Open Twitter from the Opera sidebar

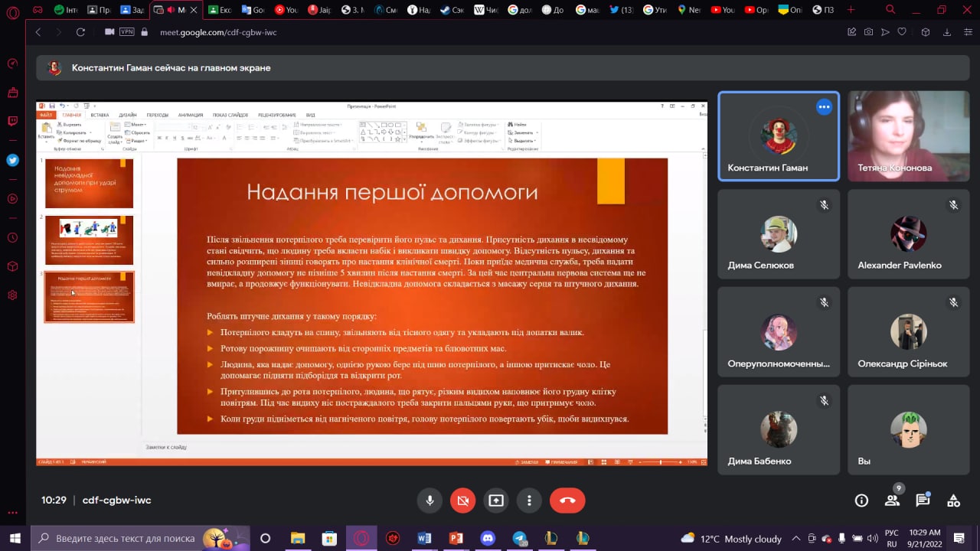point(12,160)
